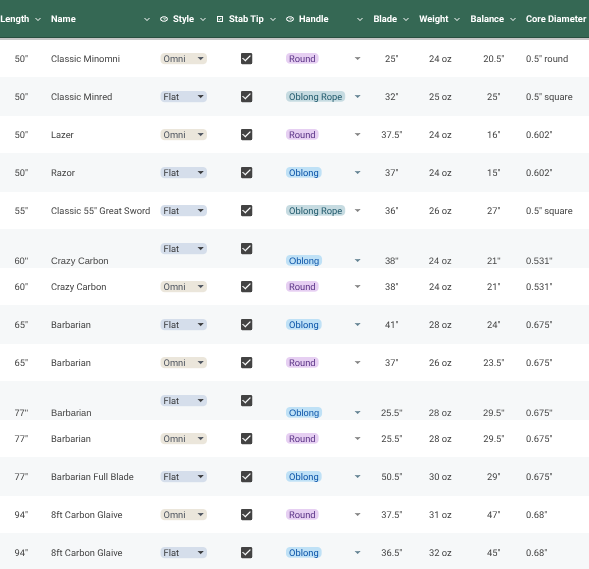Click the eye icon beside Handle header

tap(290, 19)
